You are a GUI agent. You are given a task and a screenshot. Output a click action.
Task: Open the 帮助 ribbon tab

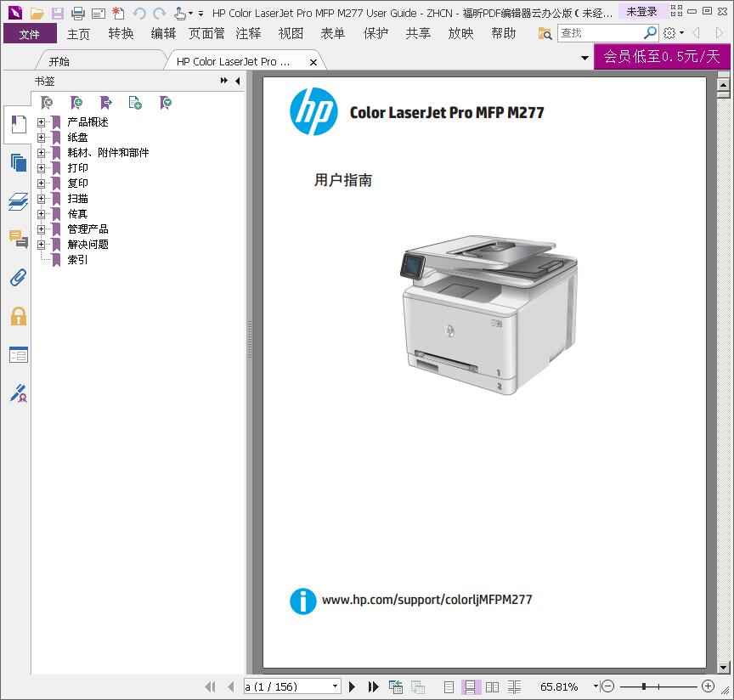(x=504, y=34)
